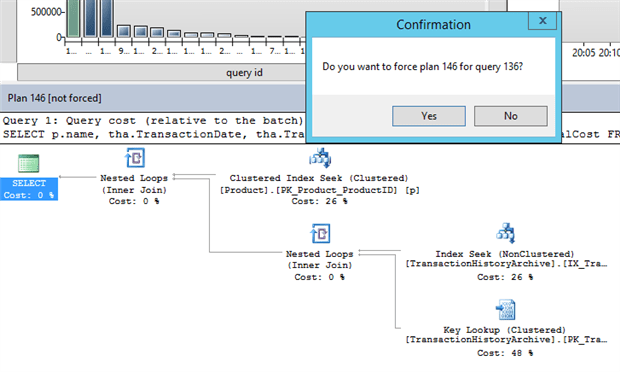Viewport: 620px width, 372px height.
Task: Select the Key Lookup Clustered operator icon
Action: click(506, 310)
